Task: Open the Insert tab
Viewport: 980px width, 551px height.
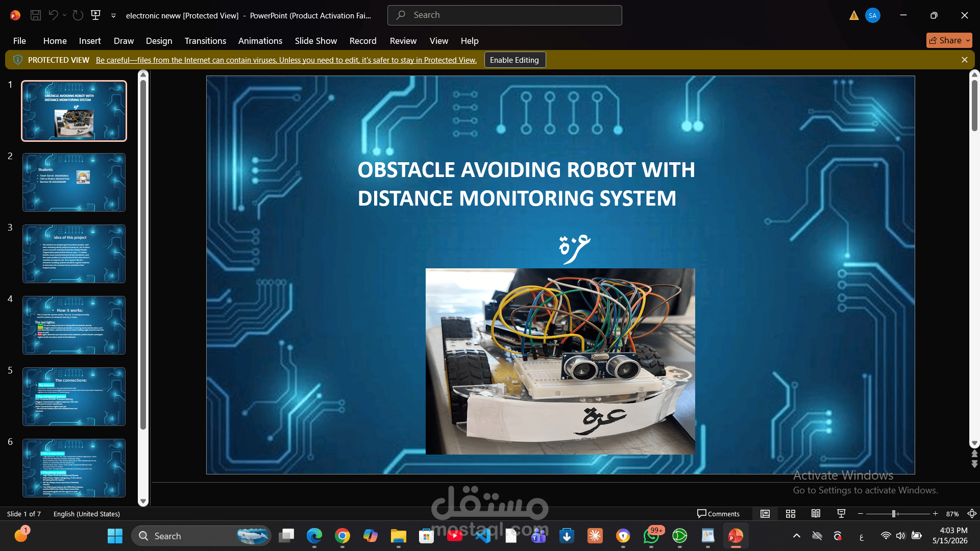Action: (90, 41)
